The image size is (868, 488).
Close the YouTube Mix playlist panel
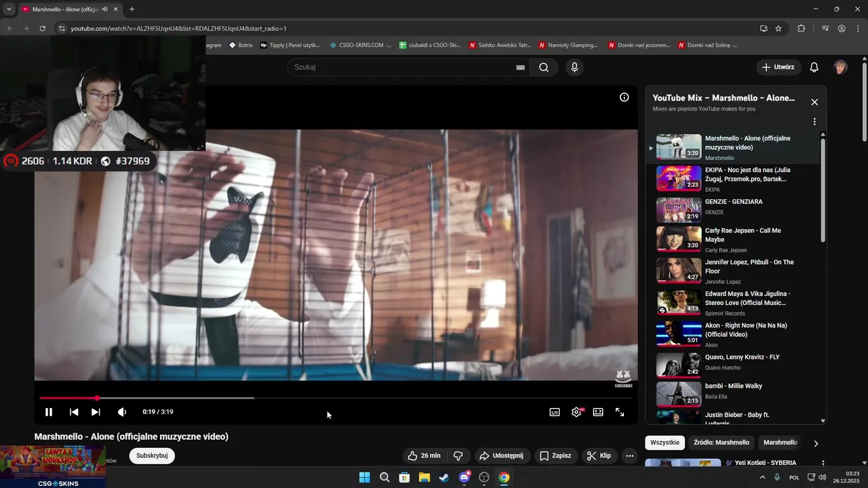[814, 102]
